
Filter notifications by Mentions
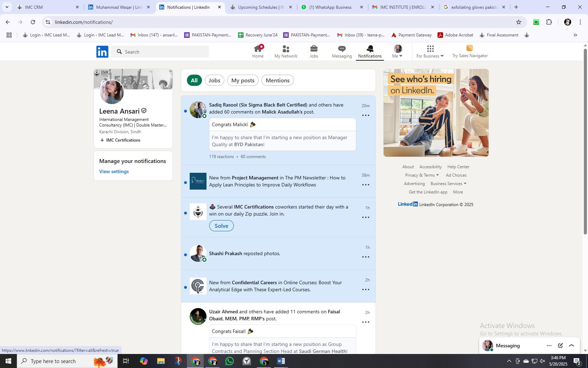pyautogui.click(x=278, y=80)
